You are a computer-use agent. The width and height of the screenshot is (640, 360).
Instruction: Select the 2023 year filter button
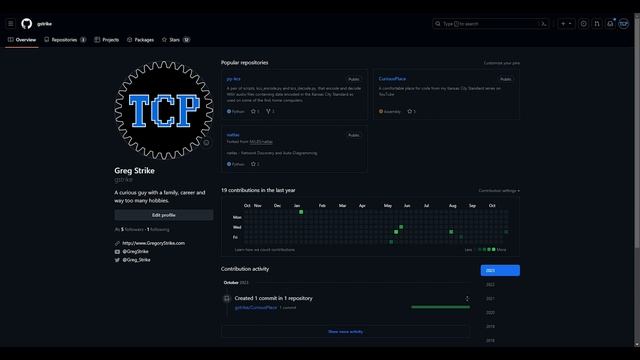coord(500,270)
